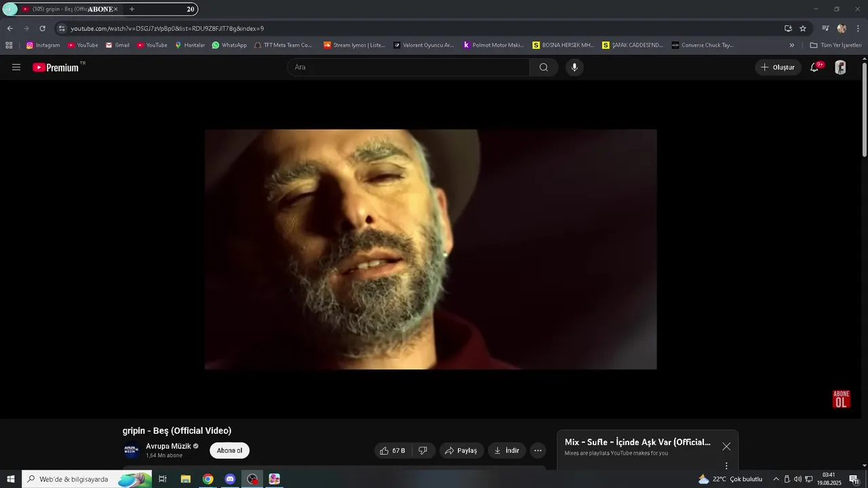Like the video with thumbs up
868x488 pixels.
click(393, 451)
